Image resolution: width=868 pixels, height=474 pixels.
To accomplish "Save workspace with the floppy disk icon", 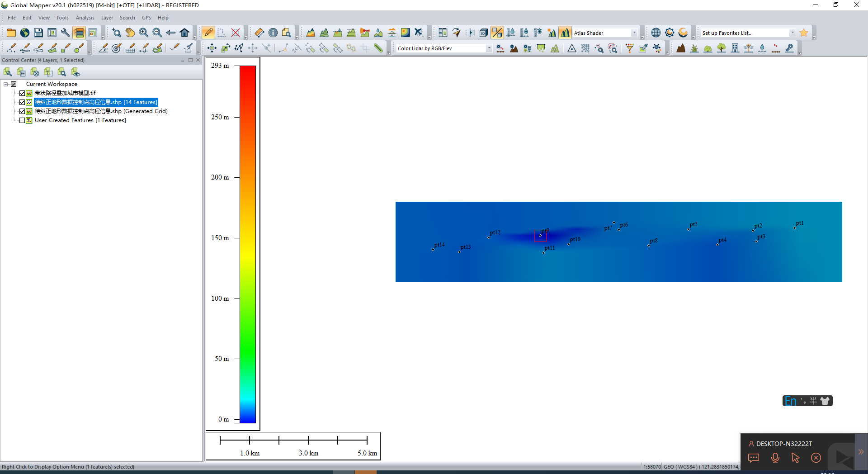I will point(38,33).
